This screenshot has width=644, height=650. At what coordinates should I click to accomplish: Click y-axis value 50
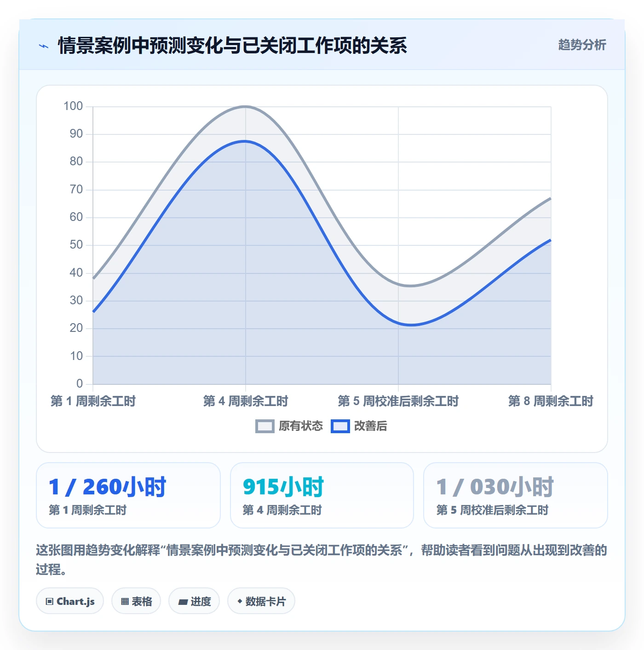pyautogui.click(x=76, y=245)
